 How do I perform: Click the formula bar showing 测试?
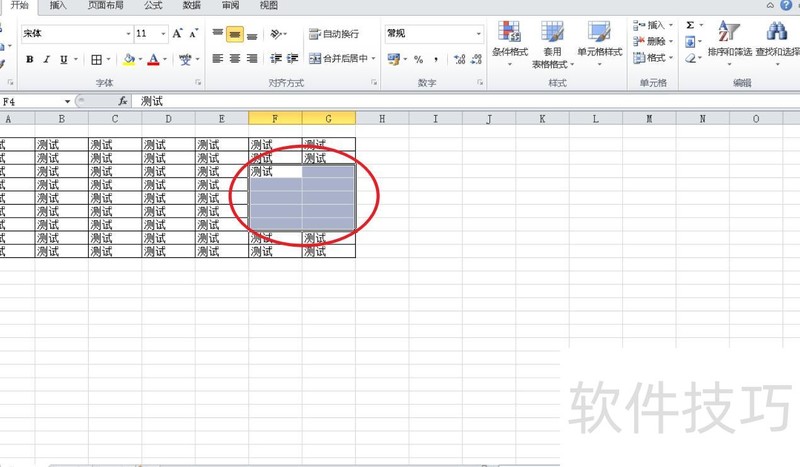tap(466, 101)
